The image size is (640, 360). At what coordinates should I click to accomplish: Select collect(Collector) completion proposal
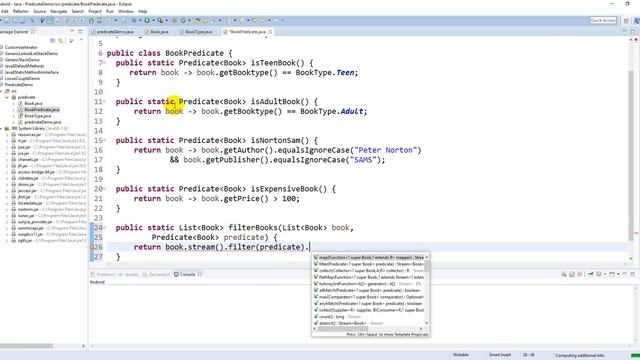[369, 271]
